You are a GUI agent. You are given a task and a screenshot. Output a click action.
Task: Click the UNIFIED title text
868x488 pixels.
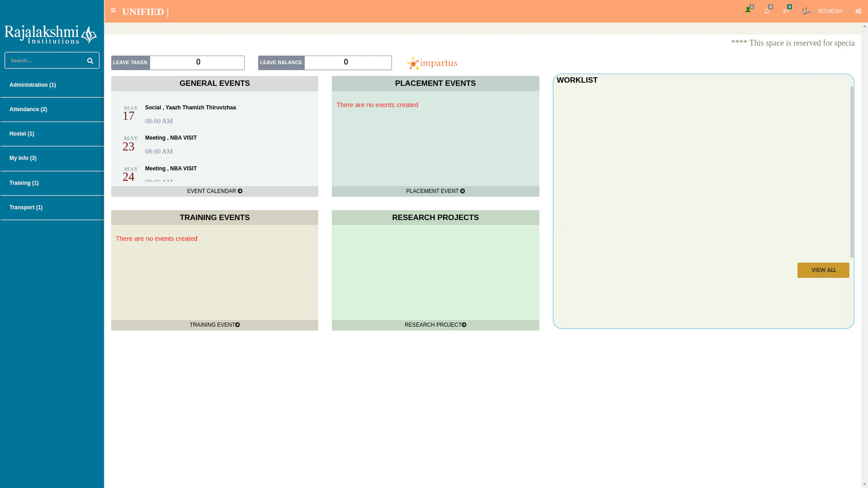(143, 12)
